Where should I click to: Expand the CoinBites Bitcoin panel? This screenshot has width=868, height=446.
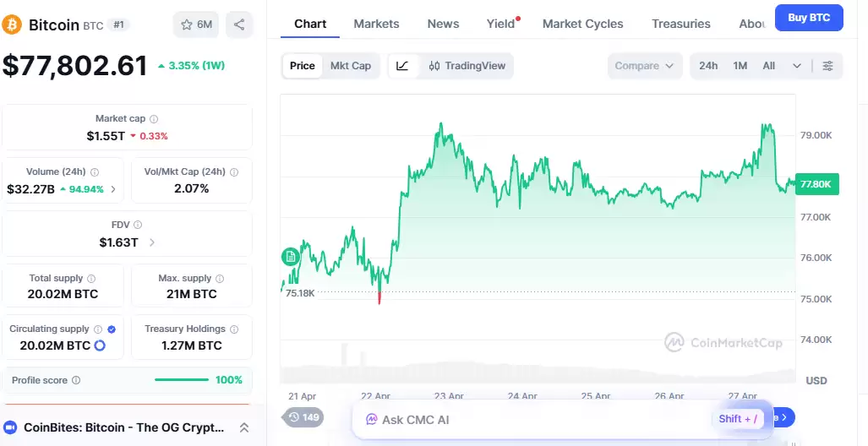coord(244,427)
